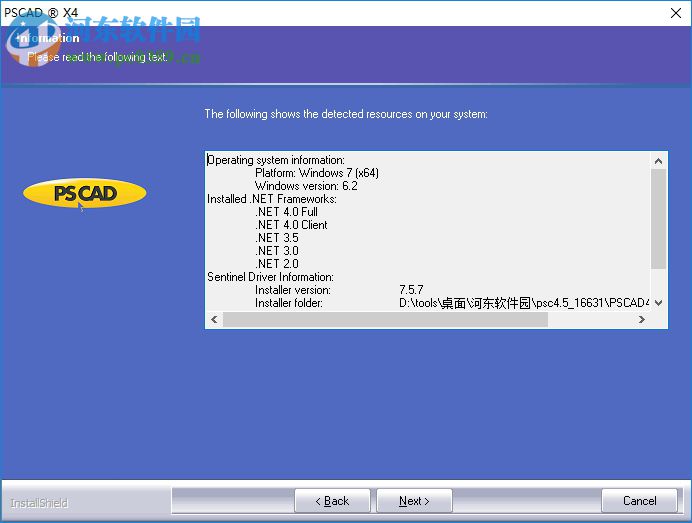Cancel the PSCAD installation

pyautogui.click(x=639, y=501)
